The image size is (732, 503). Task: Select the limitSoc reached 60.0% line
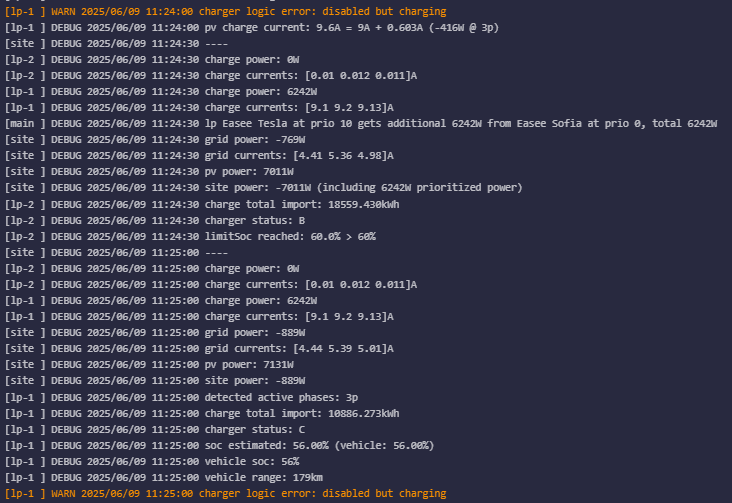click(290, 236)
